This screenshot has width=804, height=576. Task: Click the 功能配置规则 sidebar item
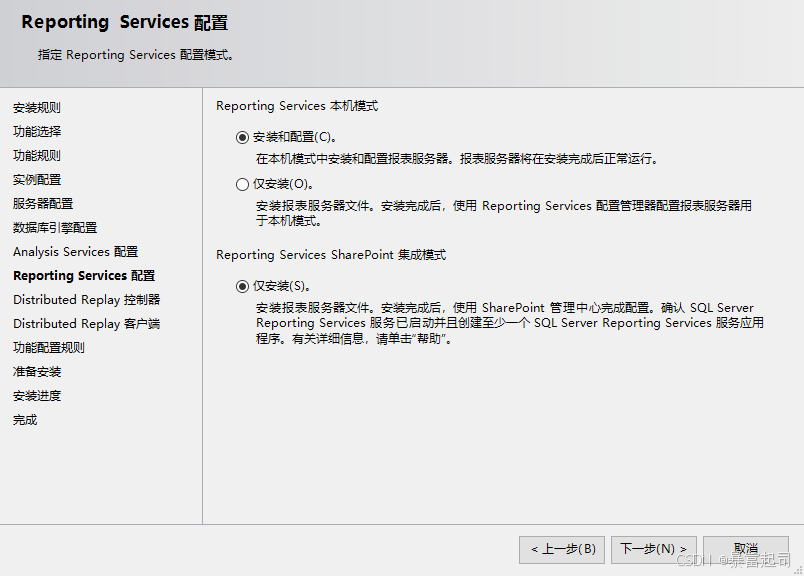point(49,348)
